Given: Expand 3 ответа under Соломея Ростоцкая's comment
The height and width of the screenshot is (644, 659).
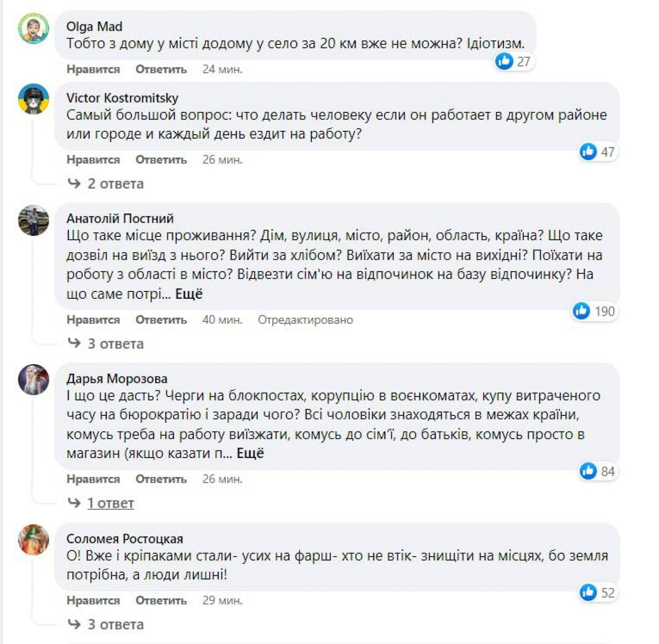Looking at the screenshot, I should click(x=115, y=624).
